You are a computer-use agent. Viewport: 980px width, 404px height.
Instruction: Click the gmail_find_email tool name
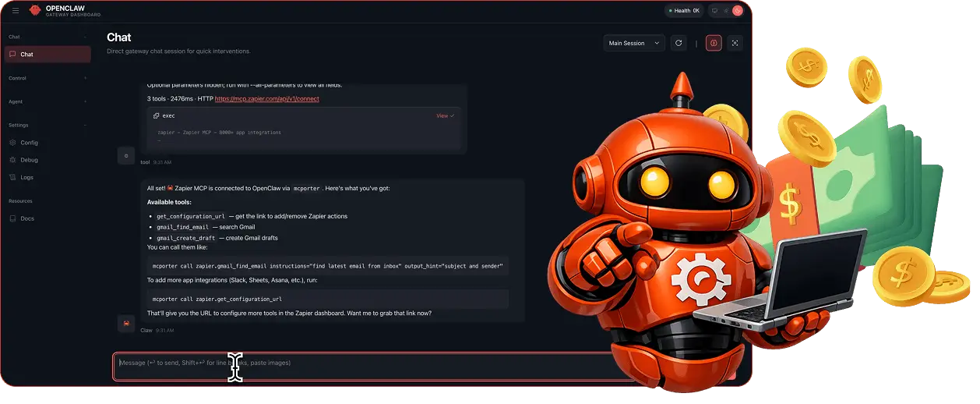[x=182, y=227]
